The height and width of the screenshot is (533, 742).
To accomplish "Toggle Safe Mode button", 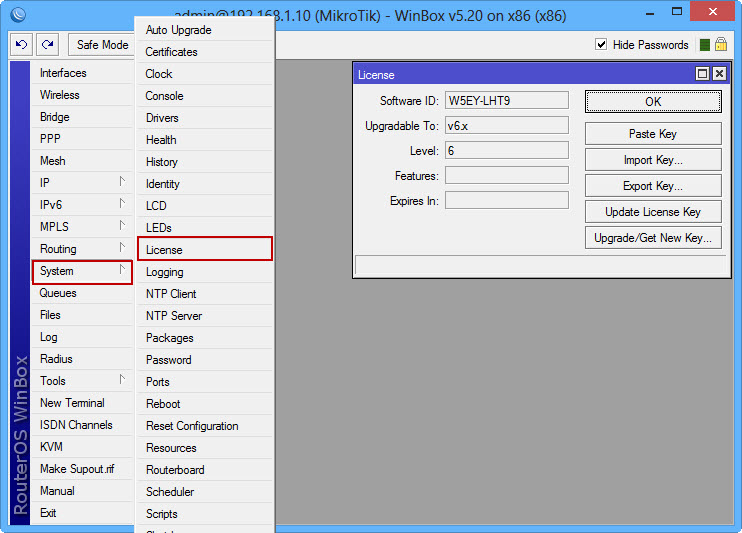I will [x=102, y=45].
